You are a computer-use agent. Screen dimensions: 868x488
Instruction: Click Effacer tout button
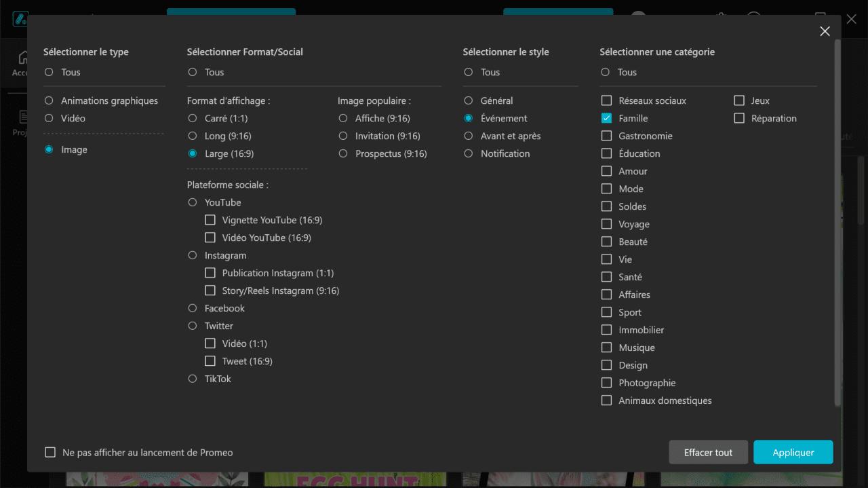tap(708, 452)
